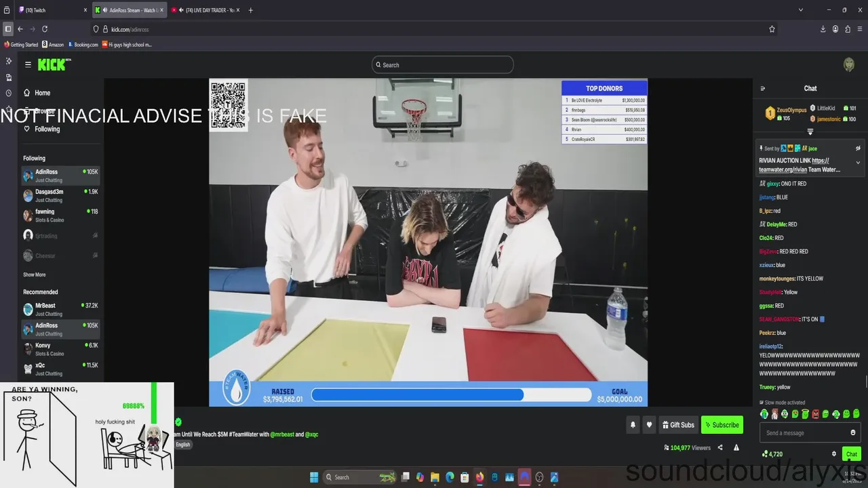Open Firefox sidebar toggle button

pyautogui.click(x=8, y=29)
